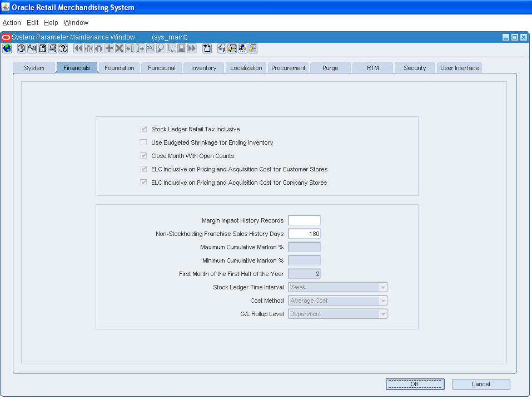Click the double right arrow toolbar icon
This screenshot has width=532, height=399.
[x=192, y=48]
